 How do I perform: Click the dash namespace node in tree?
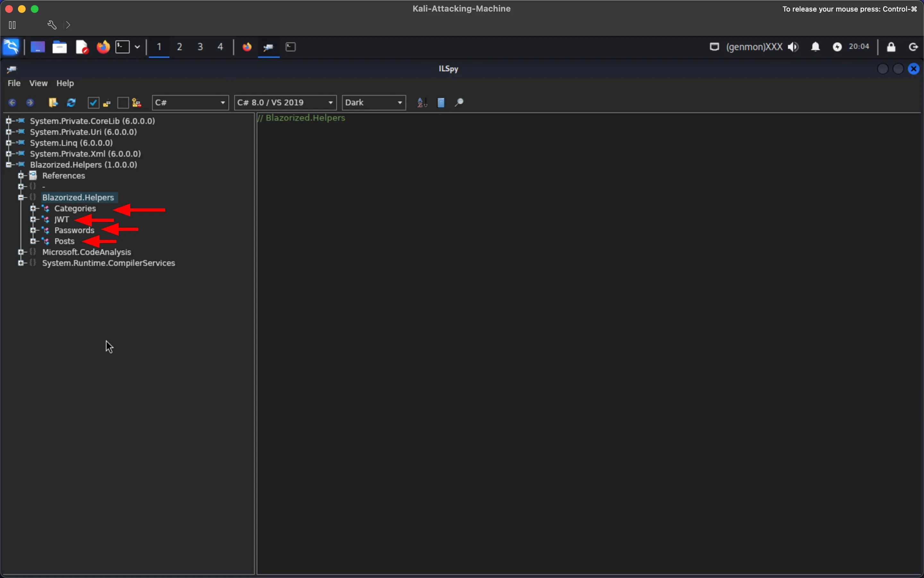44,187
